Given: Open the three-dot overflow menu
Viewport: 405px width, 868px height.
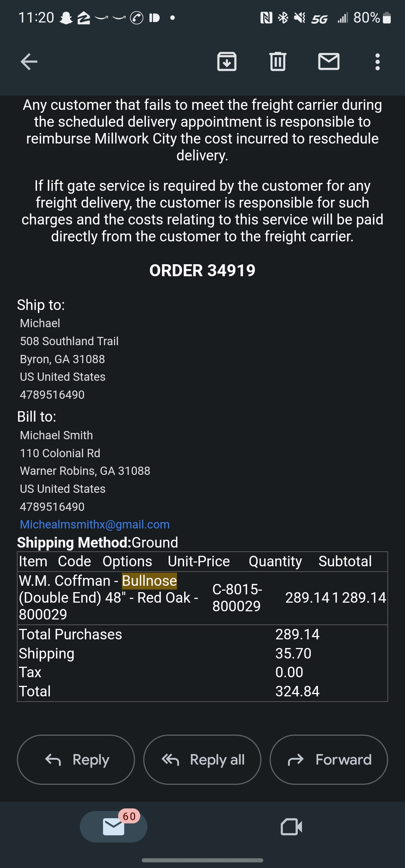Looking at the screenshot, I should coord(378,62).
